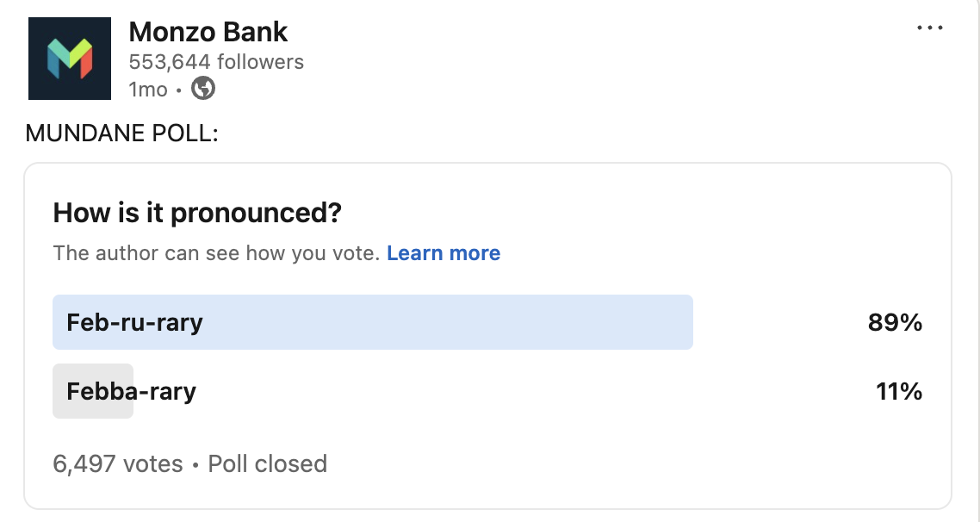Open the three-dot post options menu
Image resolution: width=980 pixels, height=522 pixels.
pyautogui.click(x=930, y=28)
